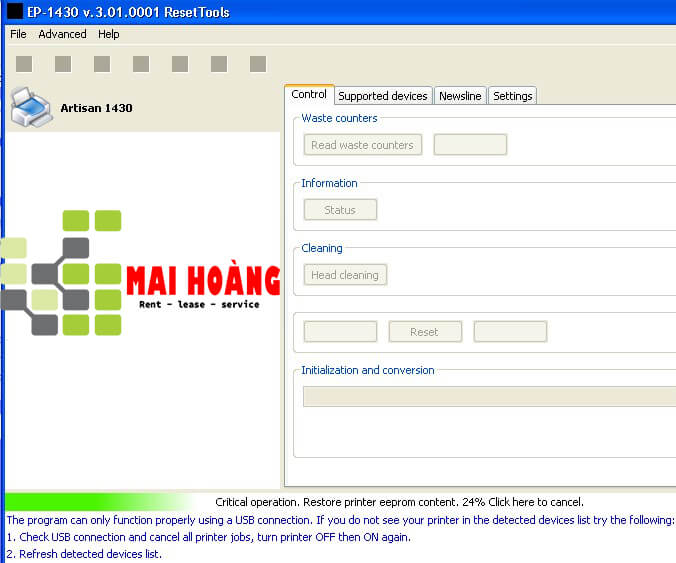Switch to the Newsline tab
Screen dimensions: 676x563
coord(460,96)
